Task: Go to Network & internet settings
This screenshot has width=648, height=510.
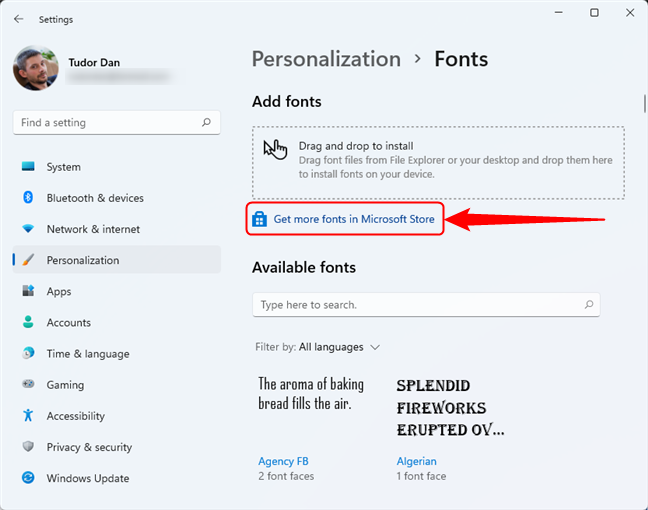Action: pos(117,229)
